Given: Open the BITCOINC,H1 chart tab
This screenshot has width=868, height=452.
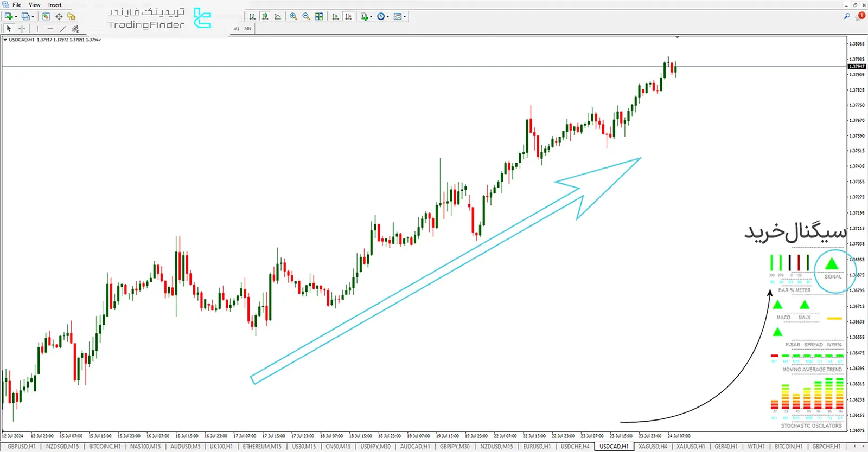Looking at the screenshot, I should click(105, 447).
